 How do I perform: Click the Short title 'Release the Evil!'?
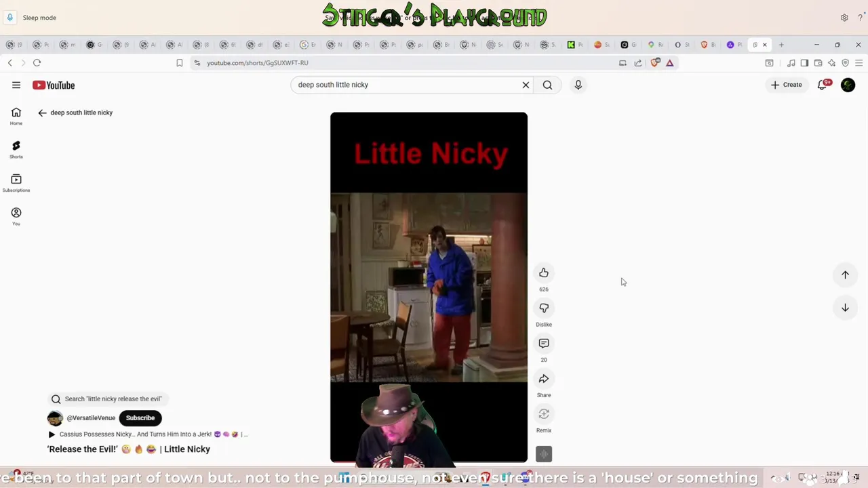pyautogui.click(x=129, y=449)
